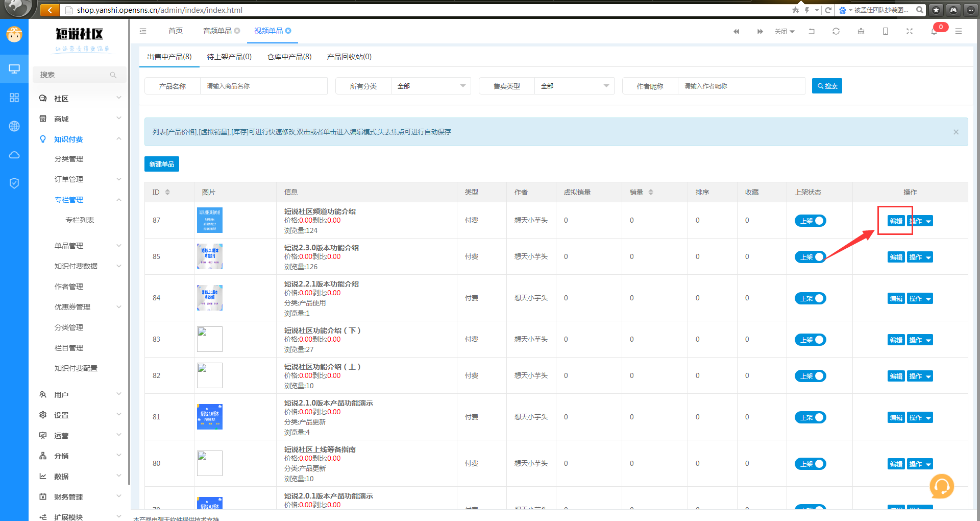Expand the 商城 sidebar menu
The width and height of the screenshot is (980, 521).
tap(80, 119)
